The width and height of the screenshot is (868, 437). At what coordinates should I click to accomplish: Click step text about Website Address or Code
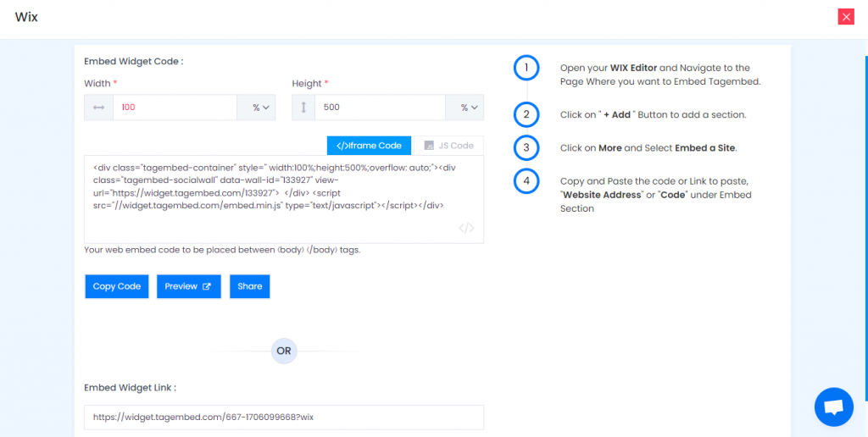tap(656, 195)
